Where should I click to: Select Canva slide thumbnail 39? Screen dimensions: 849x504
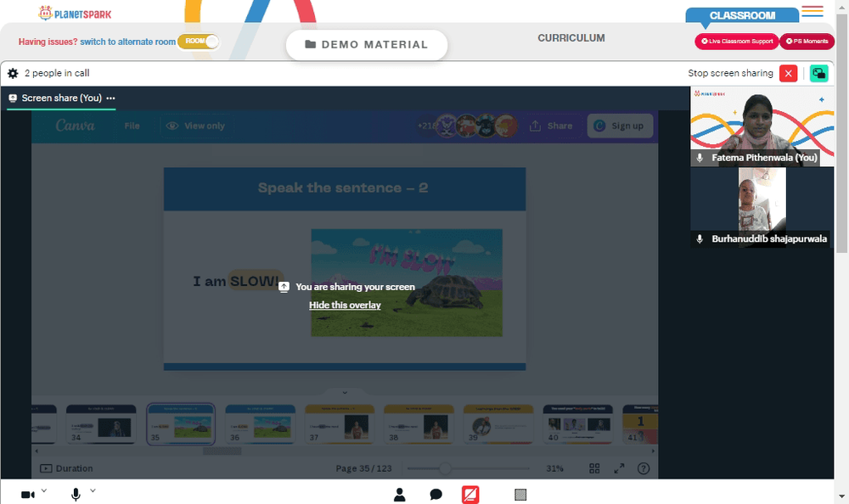(x=498, y=424)
